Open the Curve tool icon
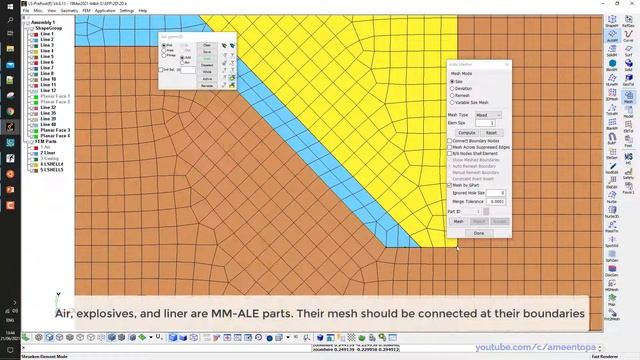640x360 pixels. point(629,36)
